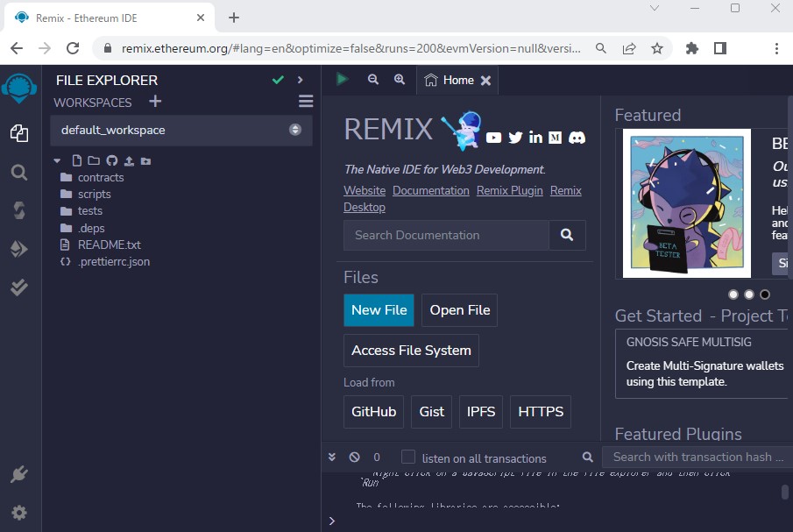Expand the scripts folder
This screenshot has height=532, width=793.
tap(94, 195)
